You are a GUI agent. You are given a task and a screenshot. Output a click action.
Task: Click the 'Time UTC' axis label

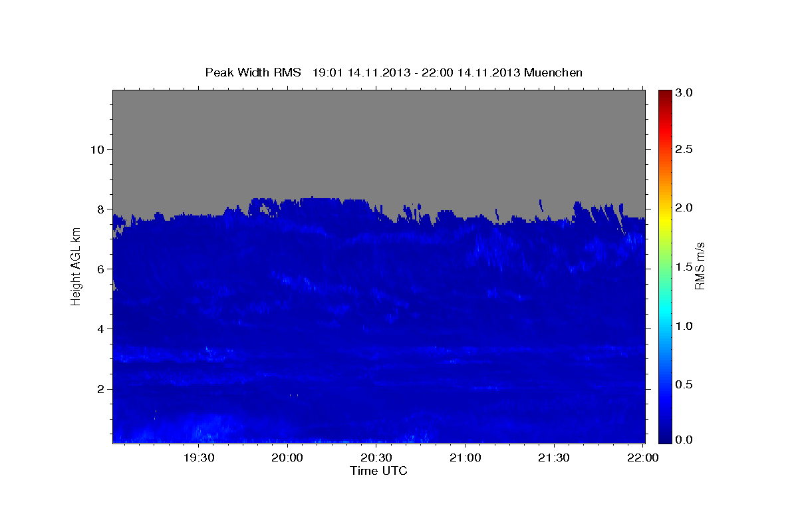point(378,471)
